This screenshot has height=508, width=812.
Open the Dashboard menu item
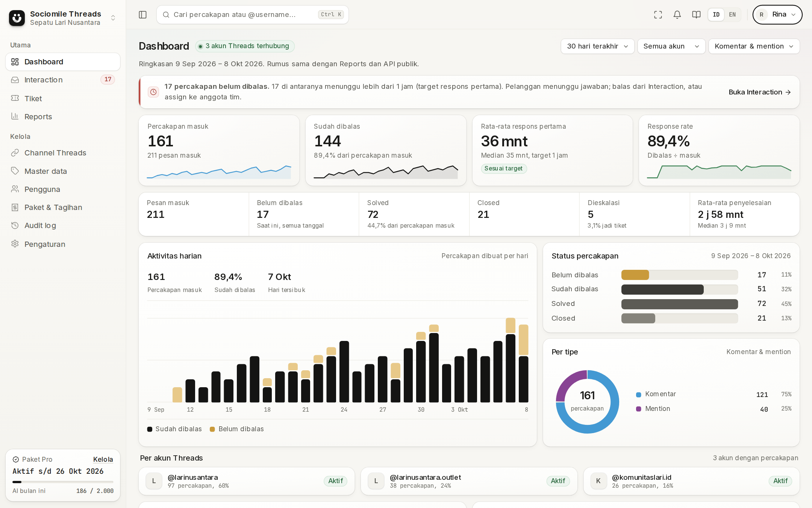click(x=63, y=62)
